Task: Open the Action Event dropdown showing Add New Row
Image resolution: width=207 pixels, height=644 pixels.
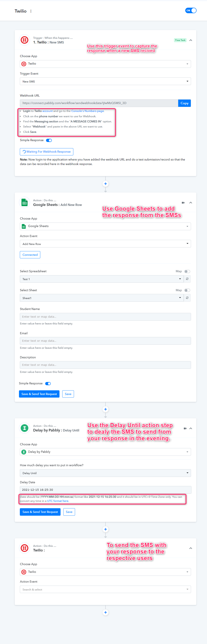Action: pyautogui.click(x=105, y=244)
